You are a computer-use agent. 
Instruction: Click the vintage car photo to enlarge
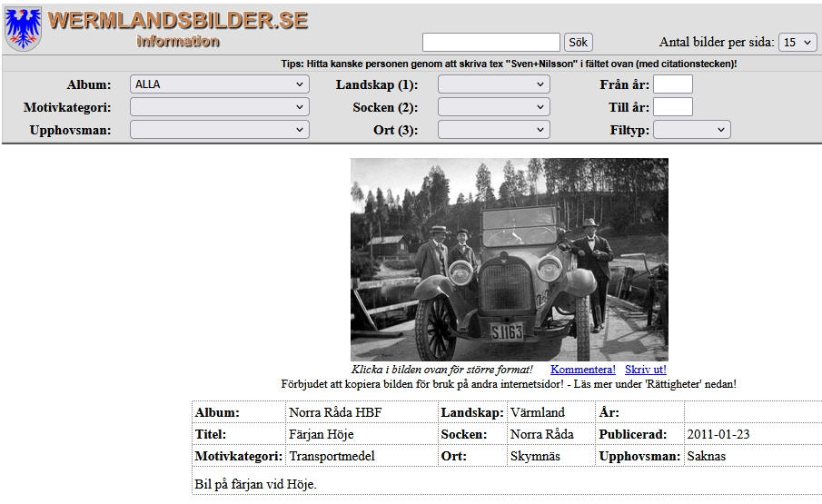tap(509, 259)
